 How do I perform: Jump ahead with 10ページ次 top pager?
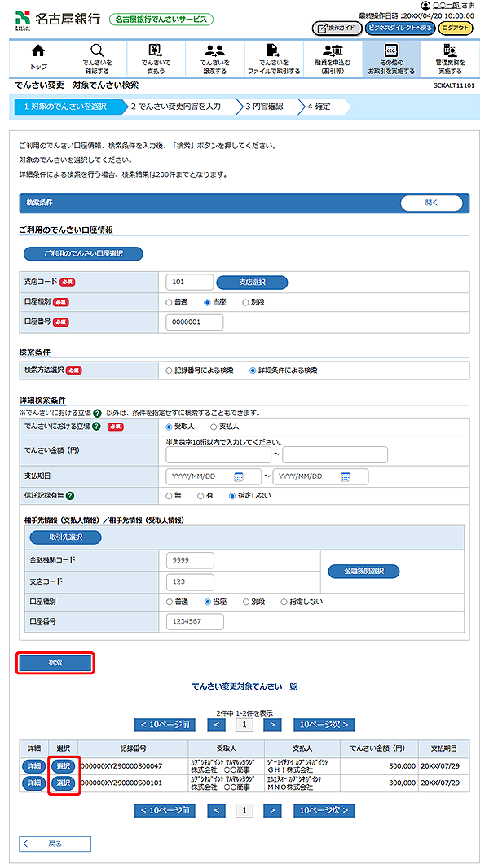pyautogui.click(x=323, y=724)
